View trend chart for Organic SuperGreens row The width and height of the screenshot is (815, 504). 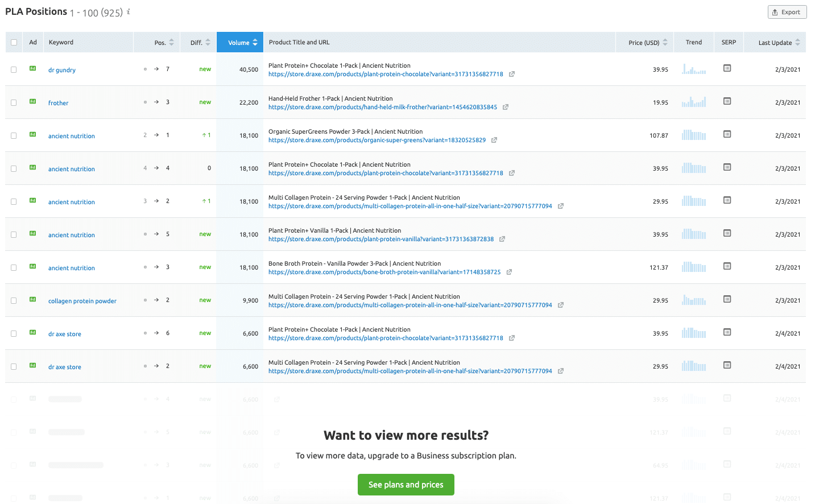pos(694,135)
